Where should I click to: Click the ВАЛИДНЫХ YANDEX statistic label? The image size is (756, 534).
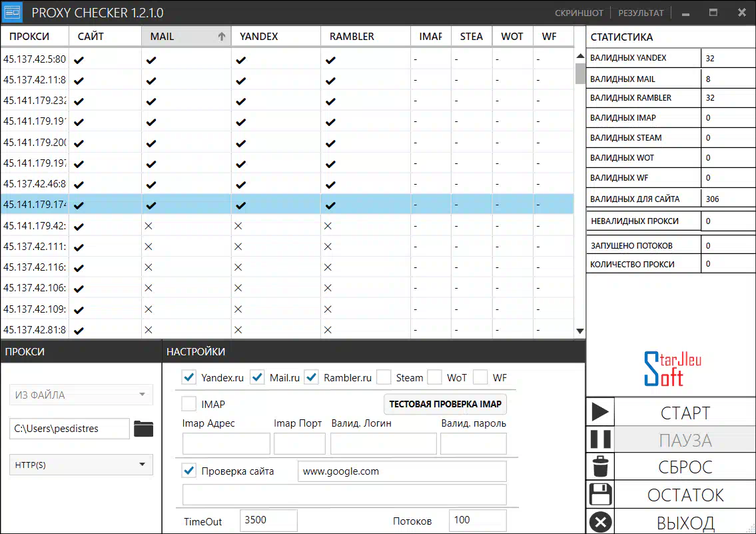click(x=628, y=58)
